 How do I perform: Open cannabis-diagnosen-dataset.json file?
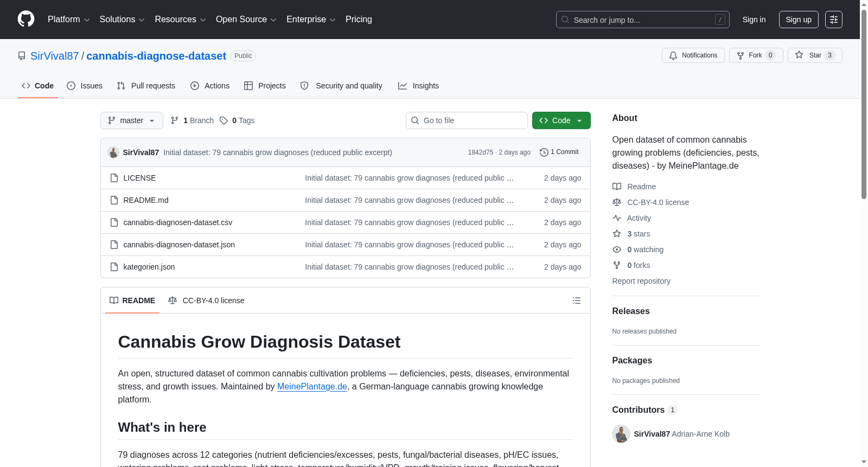[179, 245]
